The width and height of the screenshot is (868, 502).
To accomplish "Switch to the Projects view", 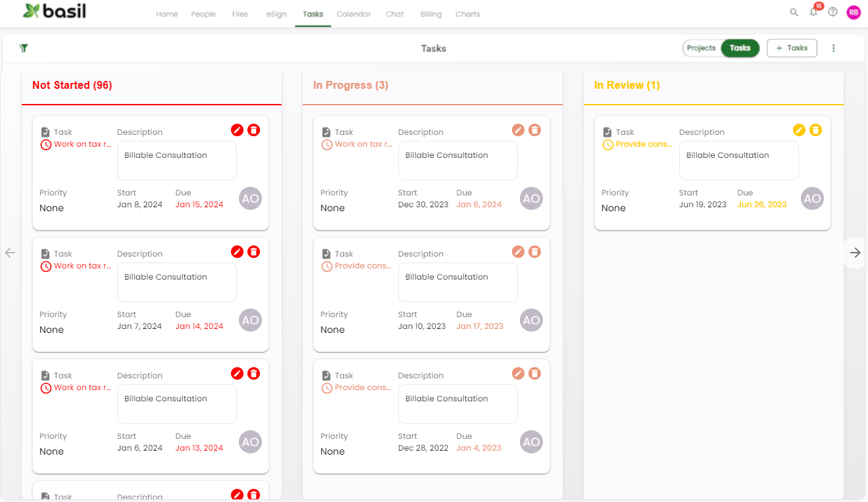I will (701, 47).
